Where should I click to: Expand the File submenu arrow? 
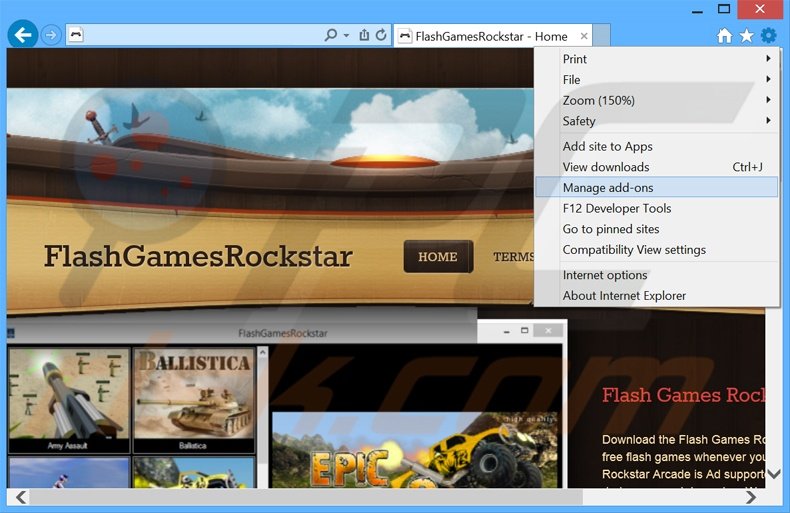pyautogui.click(x=768, y=79)
